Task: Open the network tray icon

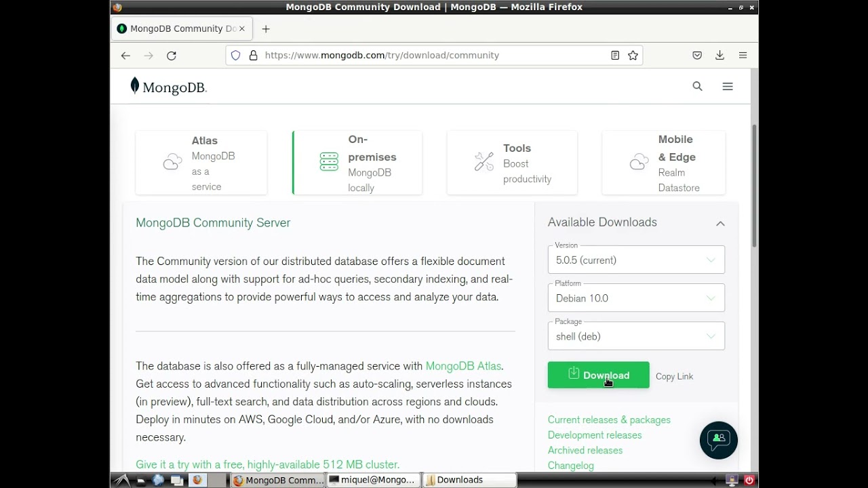Action: 732,480
